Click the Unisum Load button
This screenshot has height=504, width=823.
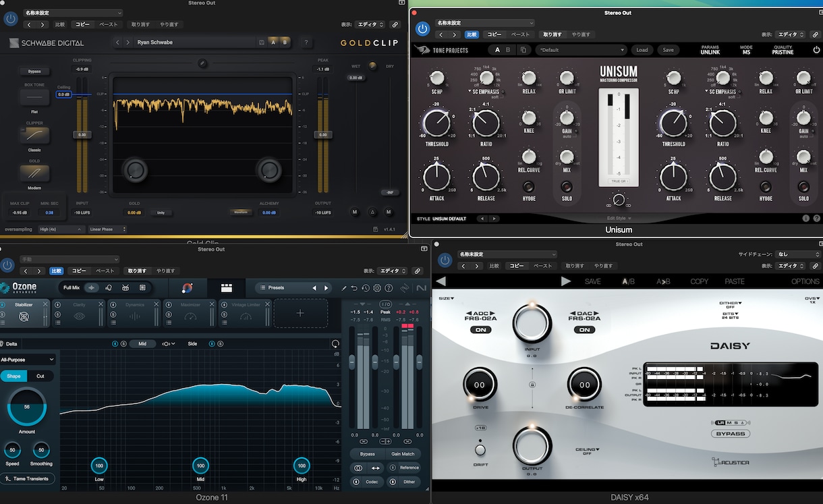point(642,50)
